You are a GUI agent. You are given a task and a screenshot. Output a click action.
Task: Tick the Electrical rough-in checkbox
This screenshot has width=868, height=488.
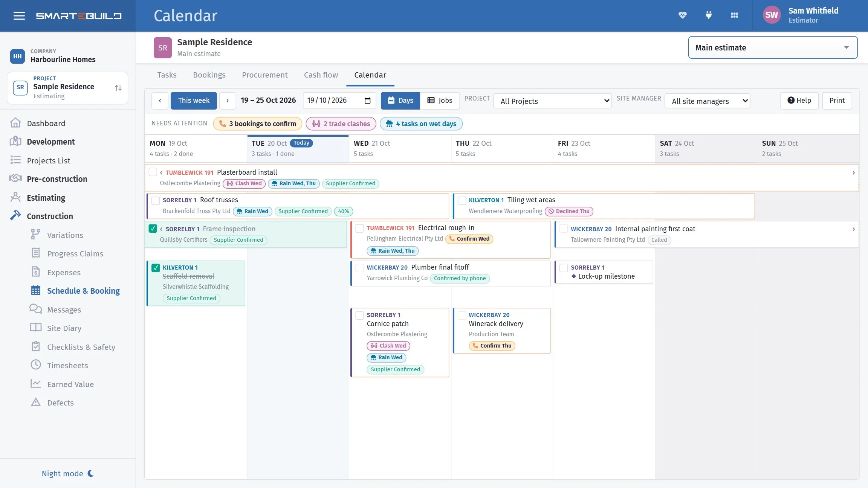360,228
